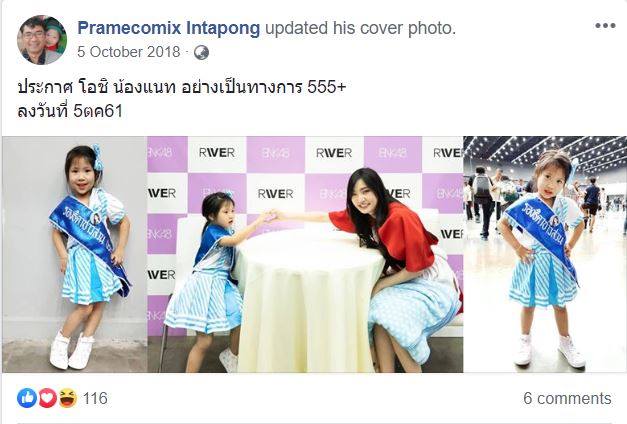The image size is (627, 424).
Task: Open the three-dot post options menu
Action: [x=605, y=26]
